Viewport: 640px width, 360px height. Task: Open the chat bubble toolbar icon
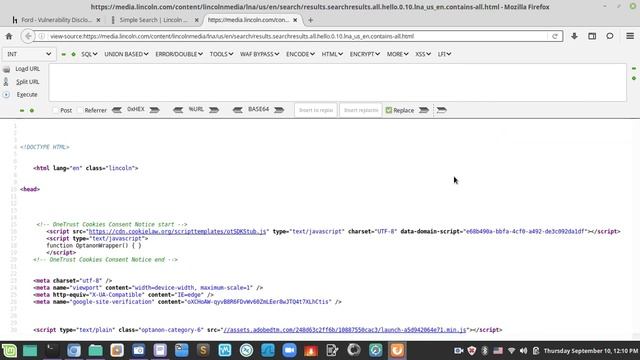610,36
